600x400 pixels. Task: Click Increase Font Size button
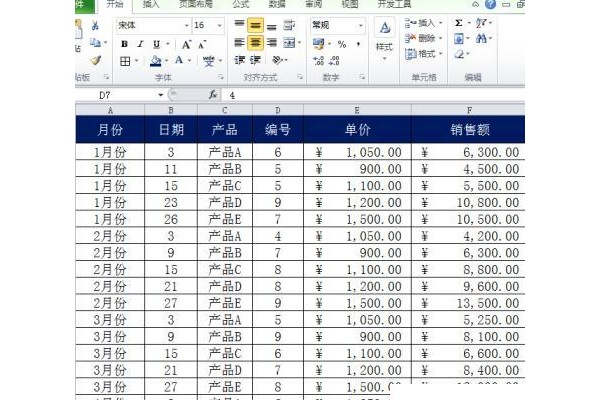(186, 44)
